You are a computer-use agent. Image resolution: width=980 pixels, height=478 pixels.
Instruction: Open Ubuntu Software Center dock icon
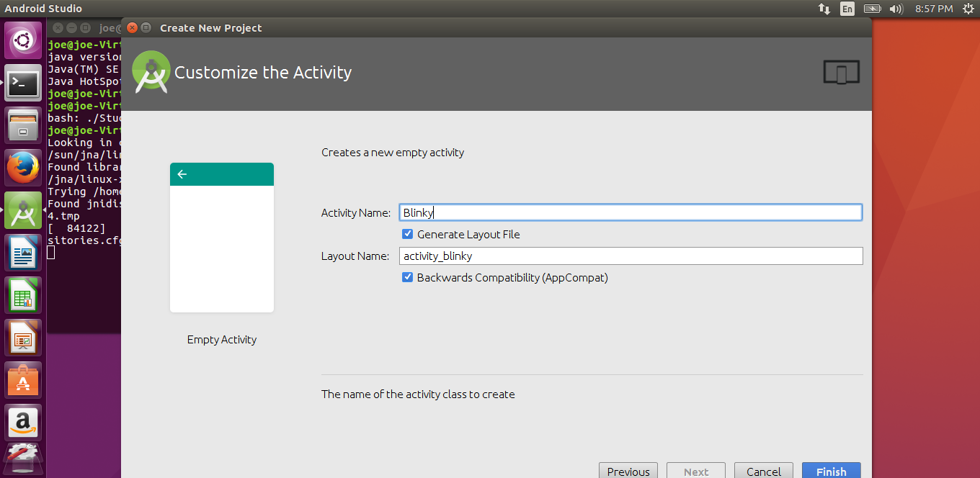(23, 379)
